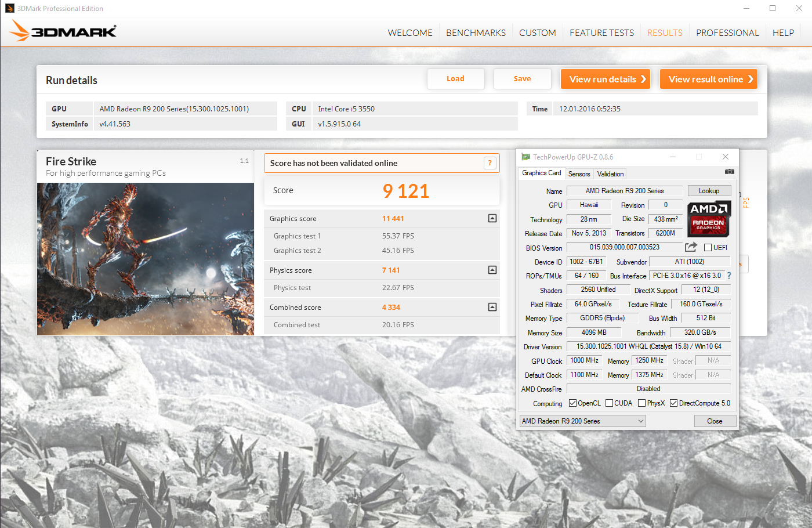812x528 pixels.
Task: Open the PROFESSIONAL section
Action: tap(727, 33)
